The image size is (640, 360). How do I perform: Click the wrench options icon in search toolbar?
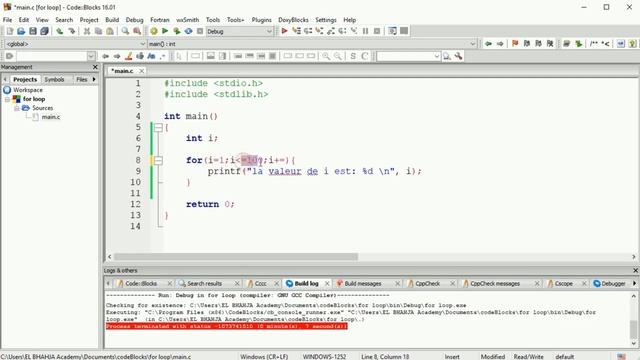pos(458,56)
